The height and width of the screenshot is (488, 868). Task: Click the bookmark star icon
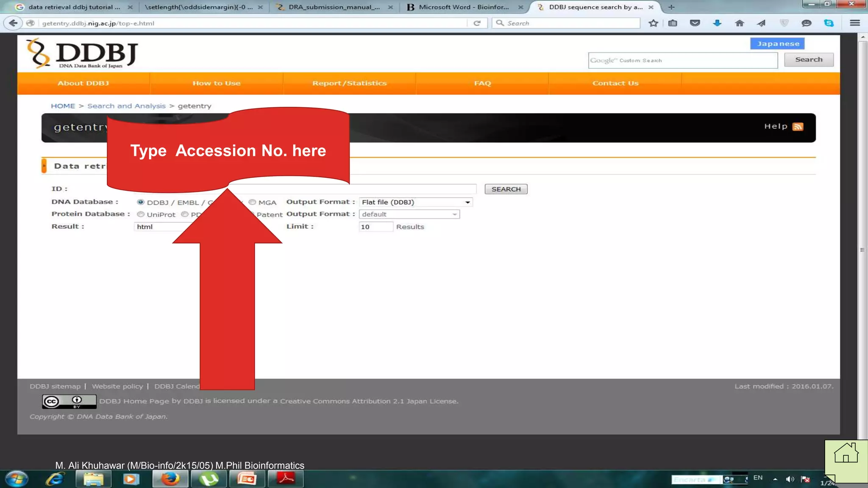click(x=653, y=23)
